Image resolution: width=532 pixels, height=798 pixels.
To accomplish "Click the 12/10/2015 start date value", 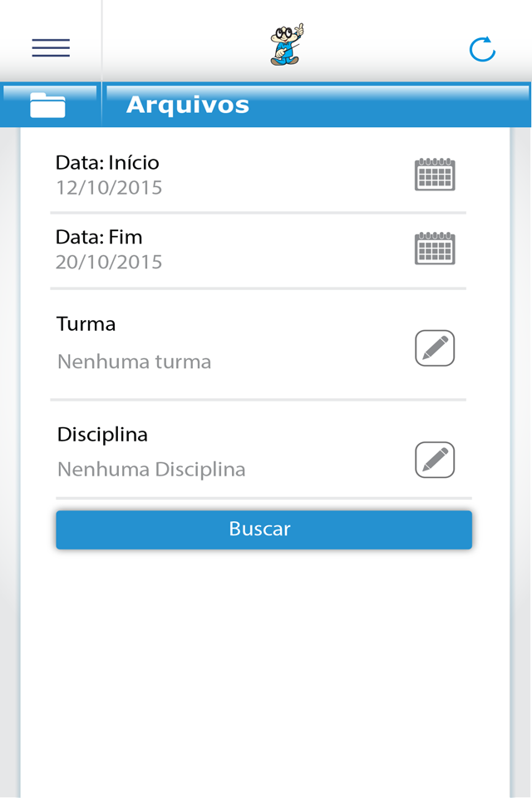I will [x=109, y=188].
